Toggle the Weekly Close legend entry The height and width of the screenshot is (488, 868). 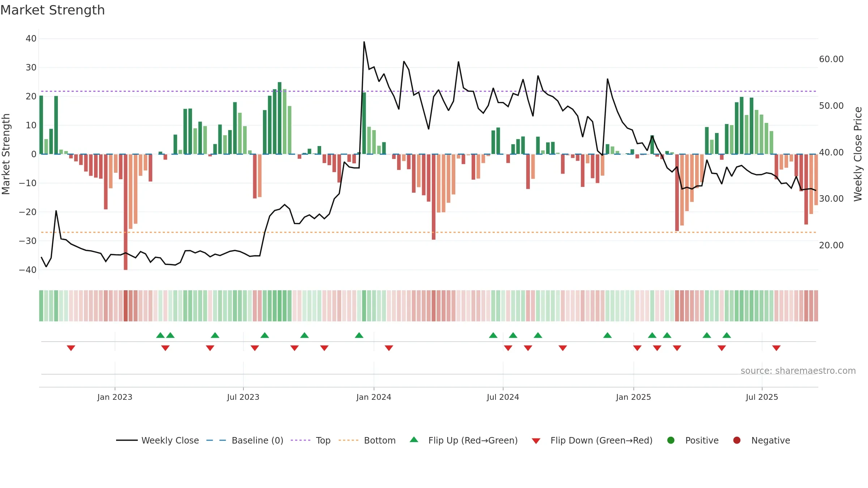pos(157,440)
